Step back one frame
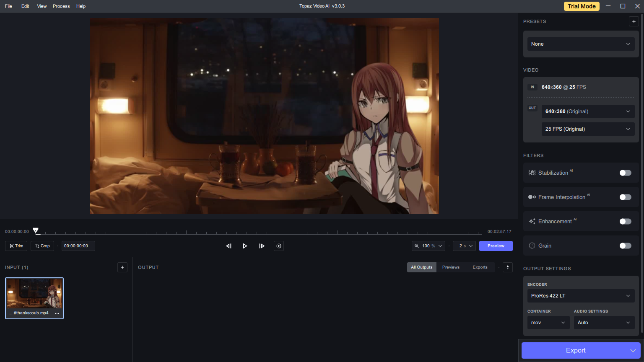This screenshot has width=644, height=362. click(x=229, y=246)
